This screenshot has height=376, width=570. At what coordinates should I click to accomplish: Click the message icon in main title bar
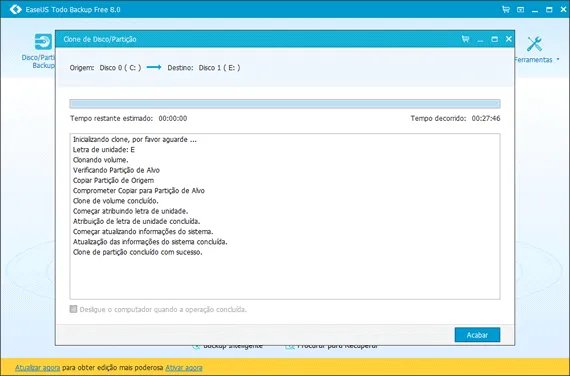[521, 10]
